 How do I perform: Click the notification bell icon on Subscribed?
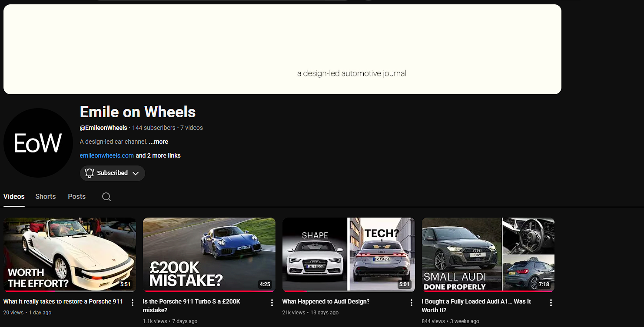[90, 173]
